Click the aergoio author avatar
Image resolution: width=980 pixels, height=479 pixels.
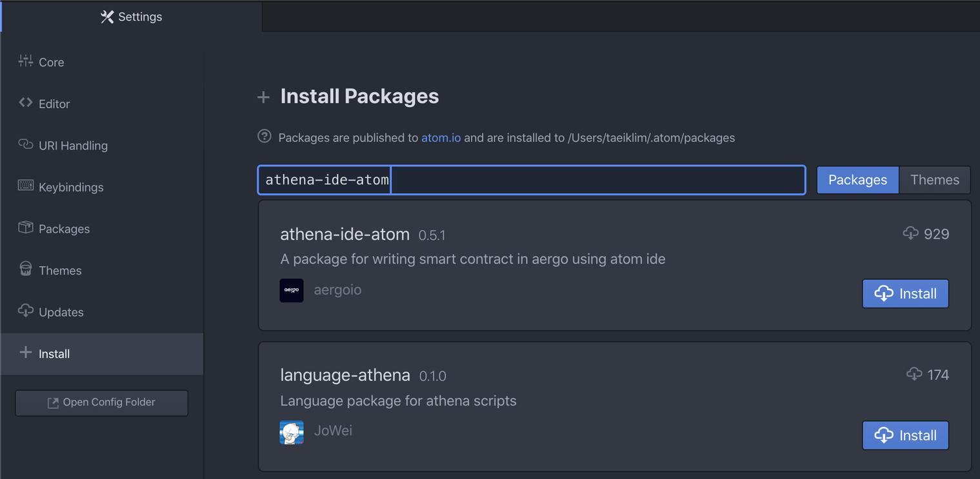point(292,290)
